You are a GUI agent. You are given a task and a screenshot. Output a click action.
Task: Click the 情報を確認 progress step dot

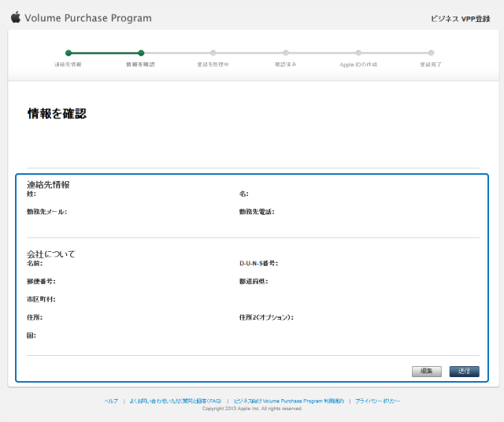pos(141,53)
